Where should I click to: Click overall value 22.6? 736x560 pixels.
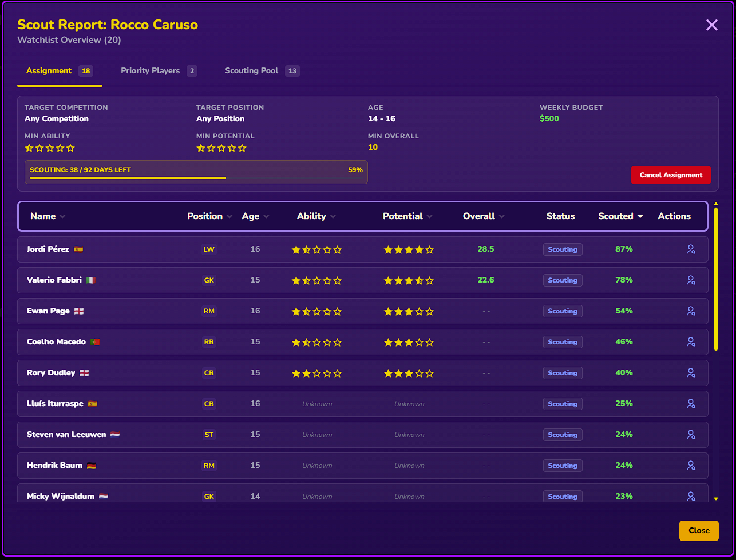click(486, 280)
